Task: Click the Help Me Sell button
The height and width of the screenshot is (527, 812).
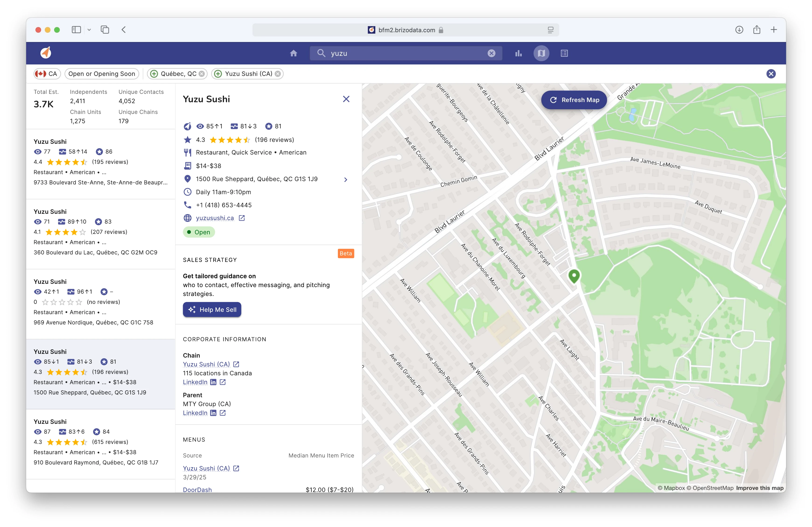Action: tap(212, 309)
